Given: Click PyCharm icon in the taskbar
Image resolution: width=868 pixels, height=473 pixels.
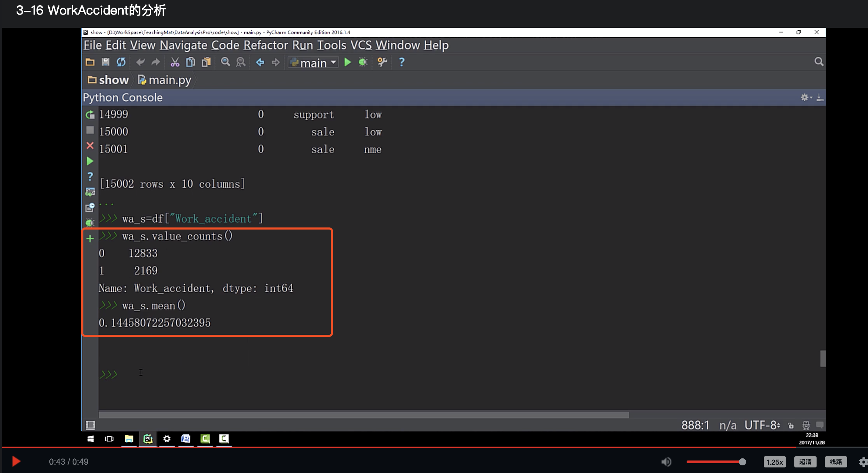Looking at the screenshot, I should pos(148,439).
